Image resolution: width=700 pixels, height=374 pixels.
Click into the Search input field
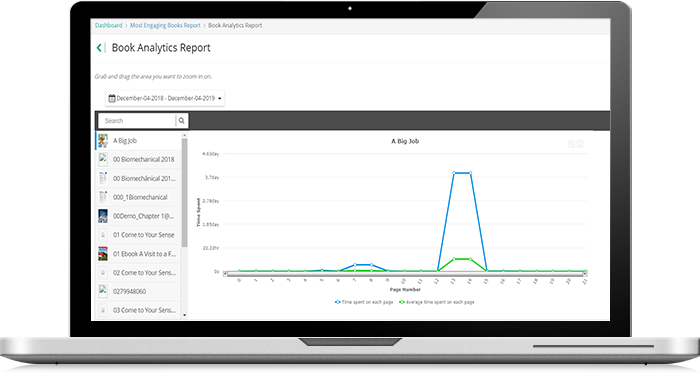pos(138,121)
